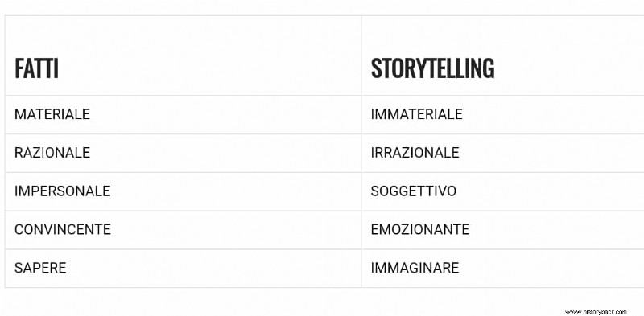Click the text SAPERE under Fatti
The width and height of the screenshot is (644, 316).
point(40,268)
